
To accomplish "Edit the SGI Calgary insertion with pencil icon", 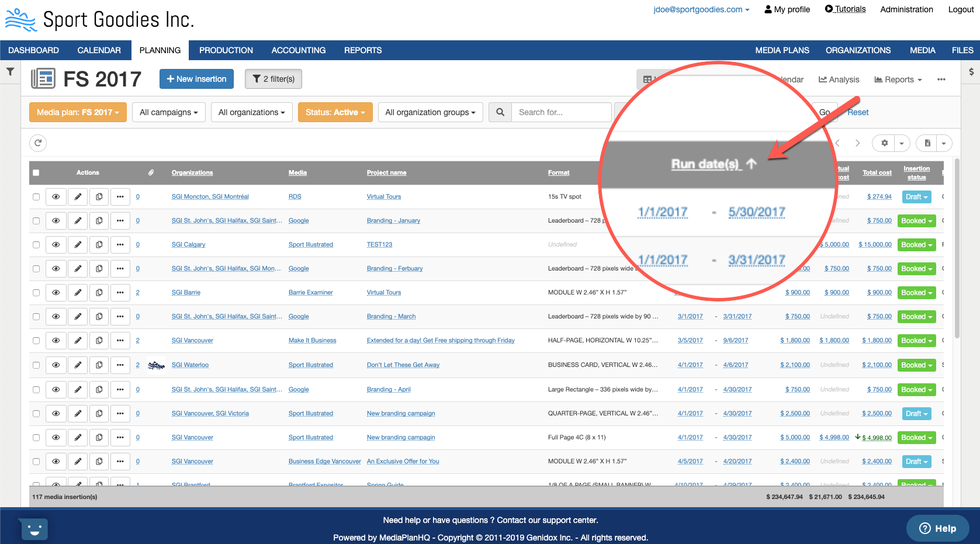I will (78, 245).
